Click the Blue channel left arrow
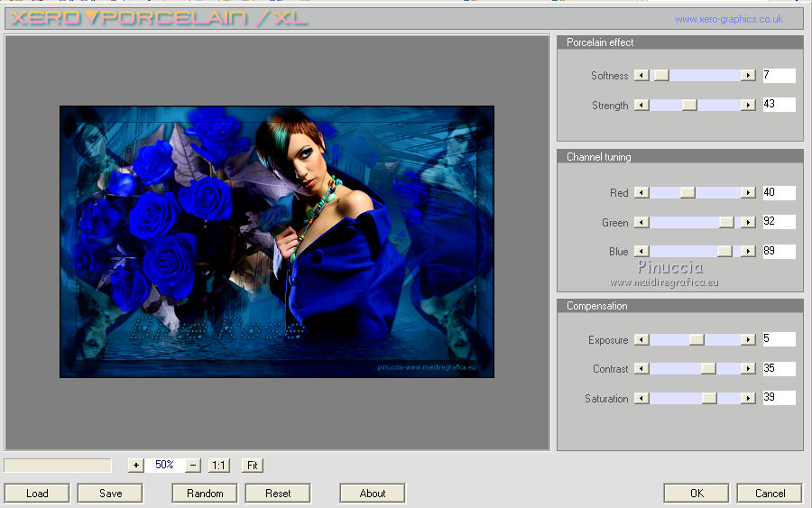The image size is (812, 508). (641, 252)
